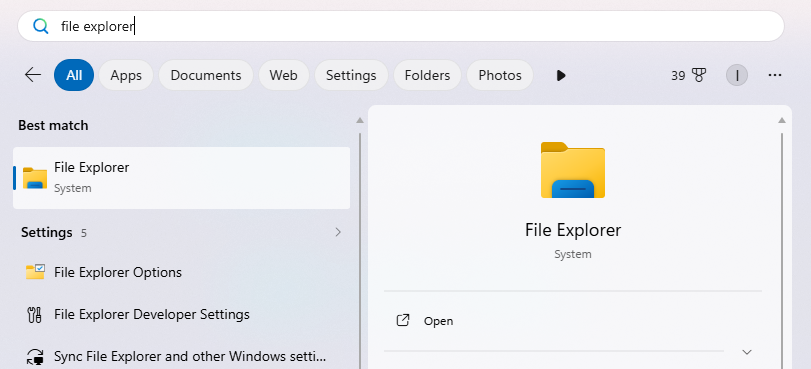The width and height of the screenshot is (811, 369).
Task: Click the File Explorer title in preview pane
Action: point(573,230)
